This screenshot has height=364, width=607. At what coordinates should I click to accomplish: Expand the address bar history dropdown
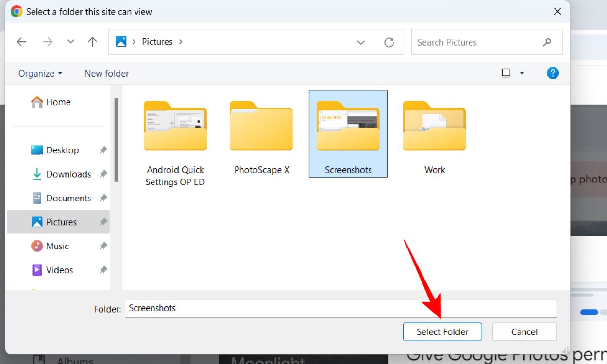pyautogui.click(x=361, y=42)
